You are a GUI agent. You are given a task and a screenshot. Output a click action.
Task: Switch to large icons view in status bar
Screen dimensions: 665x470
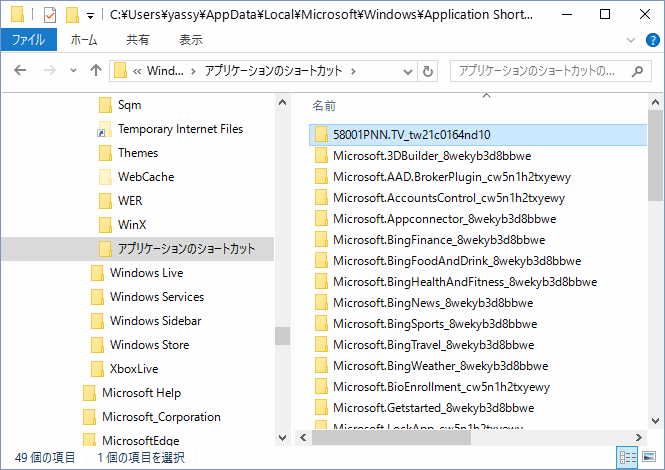(649, 457)
